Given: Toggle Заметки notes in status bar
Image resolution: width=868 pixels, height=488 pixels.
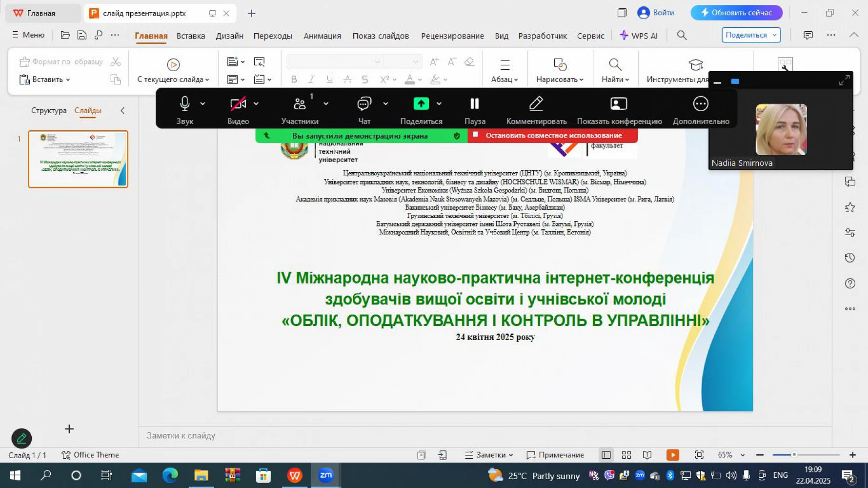Looking at the screenshot, I should (489, 455).
